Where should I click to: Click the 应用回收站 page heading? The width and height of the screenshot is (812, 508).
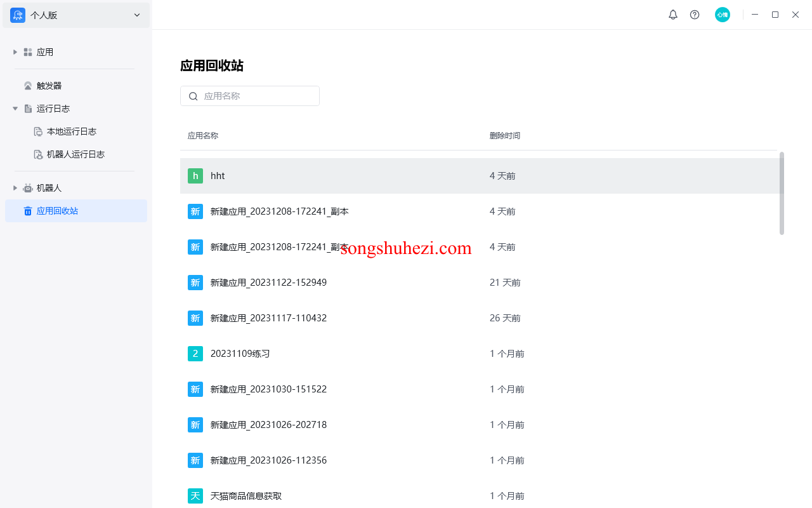tap(212, 66)
